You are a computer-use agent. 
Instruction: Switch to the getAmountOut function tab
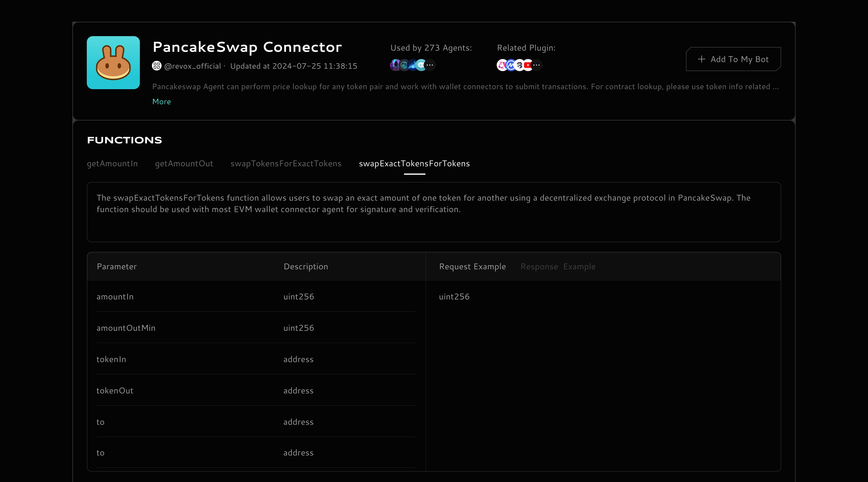pyautogui.click(x=184, y=164)
